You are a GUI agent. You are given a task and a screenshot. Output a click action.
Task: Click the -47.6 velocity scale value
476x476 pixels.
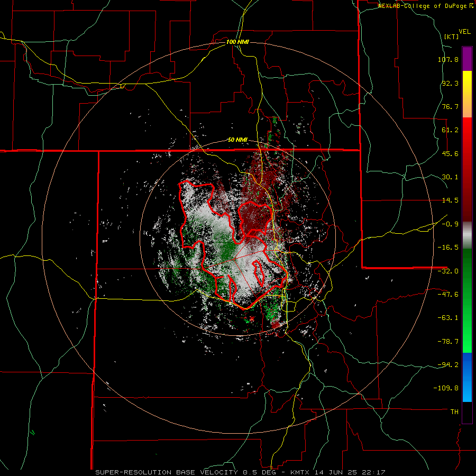tap(448, 295)
